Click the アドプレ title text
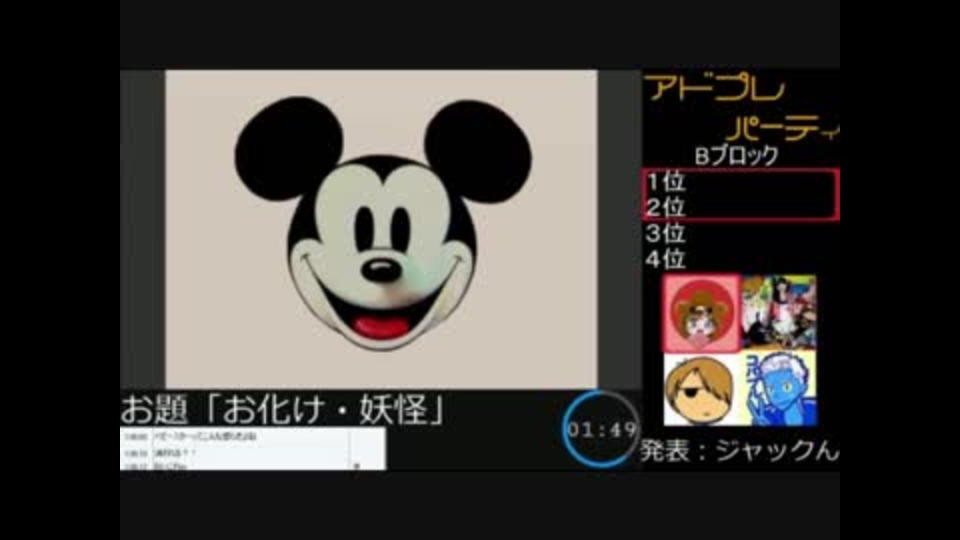The image size is (960, 540). [x=714, y=88]
